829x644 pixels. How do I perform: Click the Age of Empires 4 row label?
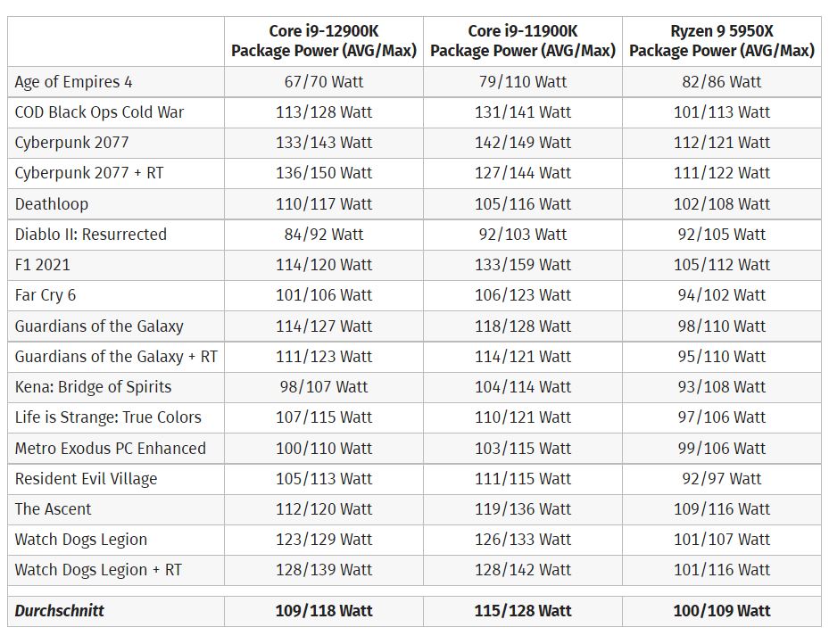pyautogui.click(x=73, y=82)
